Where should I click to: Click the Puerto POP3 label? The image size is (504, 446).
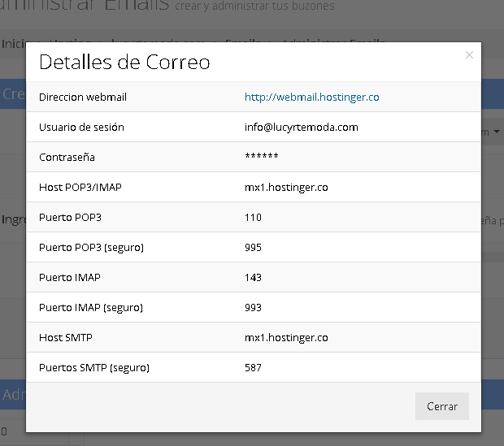click(70, 218)
